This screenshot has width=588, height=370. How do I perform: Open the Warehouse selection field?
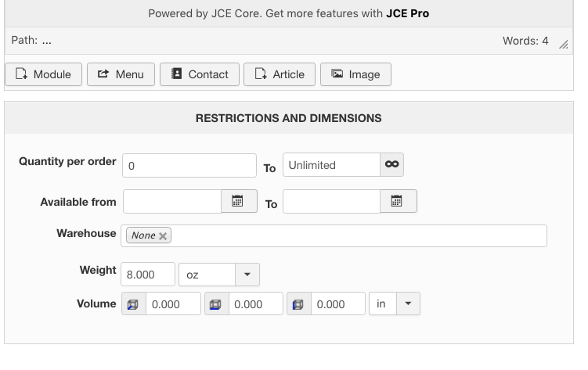356,235
